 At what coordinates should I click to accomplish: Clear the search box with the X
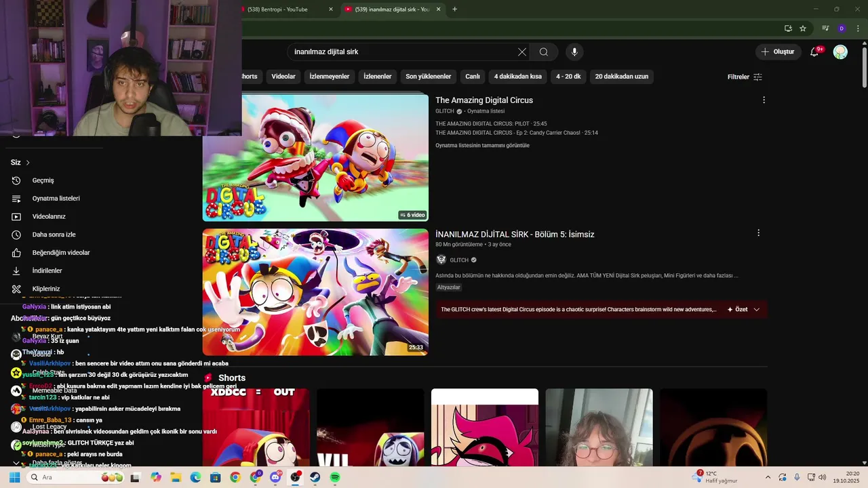click(522, 52)
